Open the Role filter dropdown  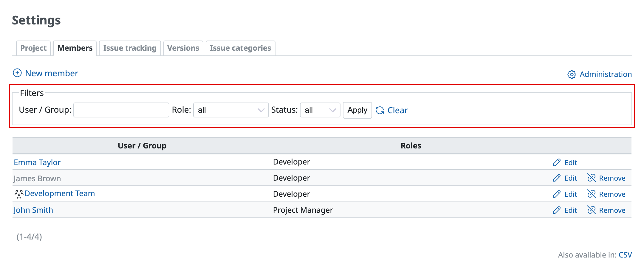pos(231,110)
